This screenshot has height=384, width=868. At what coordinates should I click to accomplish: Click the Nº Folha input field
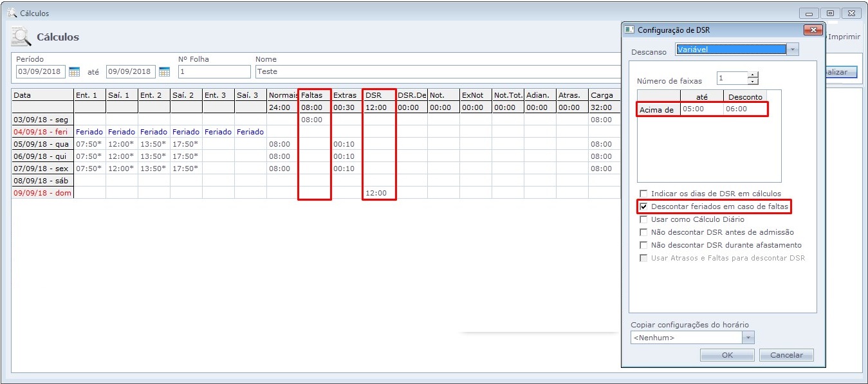click(x=214, y=71)
